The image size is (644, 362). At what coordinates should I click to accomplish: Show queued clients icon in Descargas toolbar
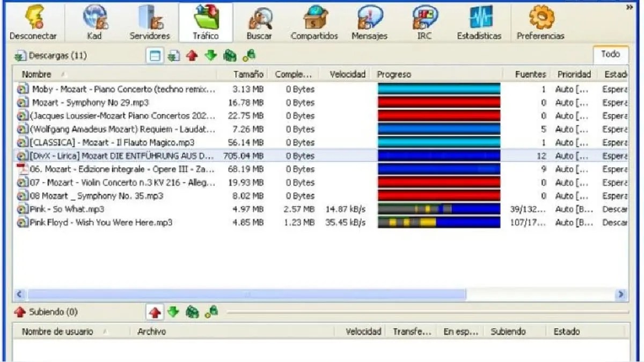click(230, 56)
